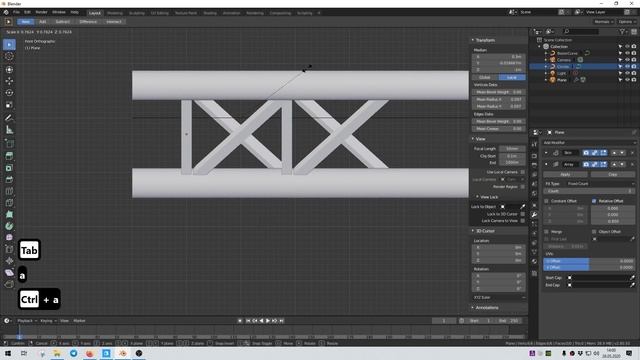Enable the Merge checkbox
This screenshot has width=640, height=360.
547,231
